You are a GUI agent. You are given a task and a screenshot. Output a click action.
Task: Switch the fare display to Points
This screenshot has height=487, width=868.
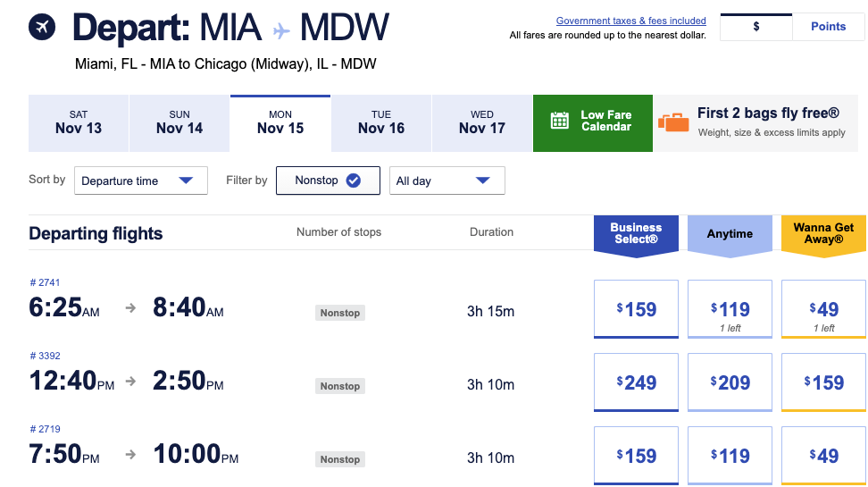pyautogui.click(x=828, y=27)
